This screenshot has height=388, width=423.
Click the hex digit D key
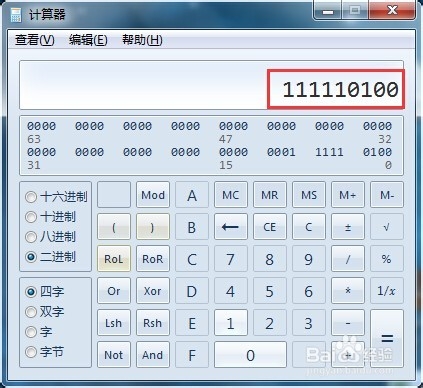click(x=192, y=291)
